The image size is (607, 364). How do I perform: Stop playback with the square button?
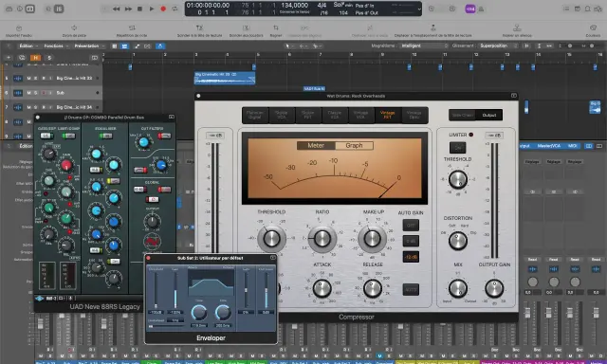pyautogui.click(x=139, y=9)
